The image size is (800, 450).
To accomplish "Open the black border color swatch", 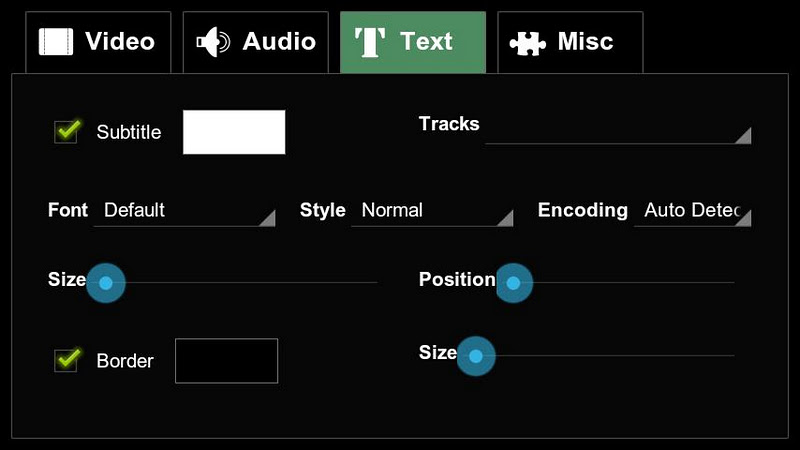I will [x=226, y=360].
